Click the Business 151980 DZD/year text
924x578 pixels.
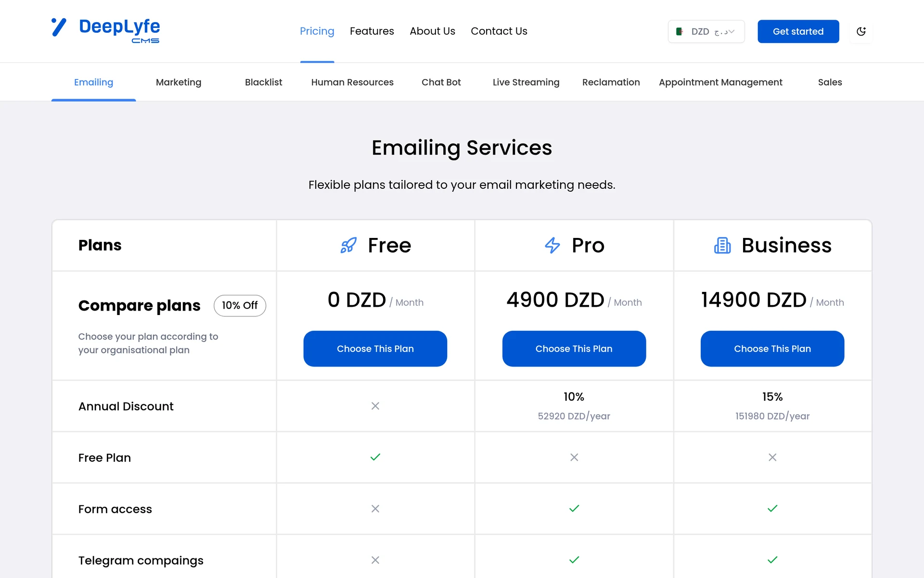[772, 416]
